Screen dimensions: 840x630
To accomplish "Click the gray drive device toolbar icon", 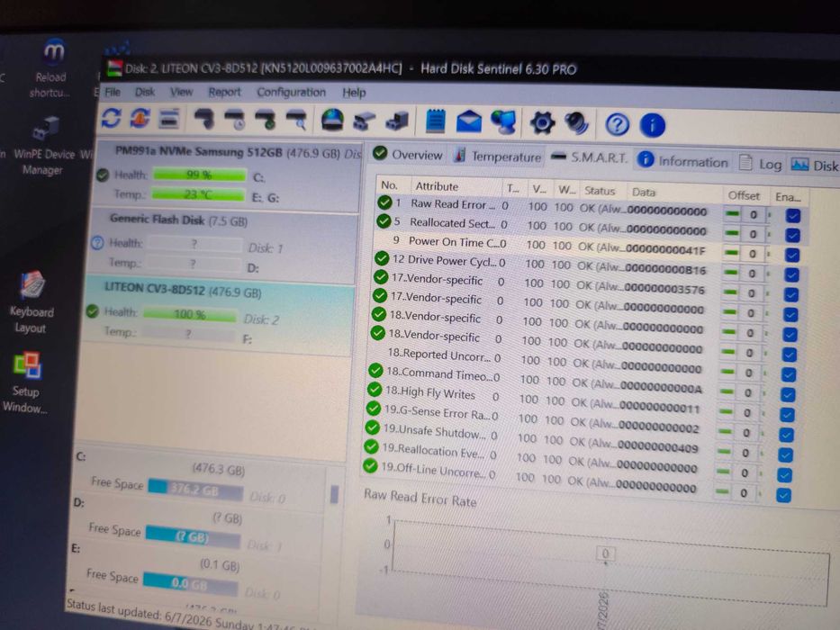I will pyautogui.click(x=365, y=121).
